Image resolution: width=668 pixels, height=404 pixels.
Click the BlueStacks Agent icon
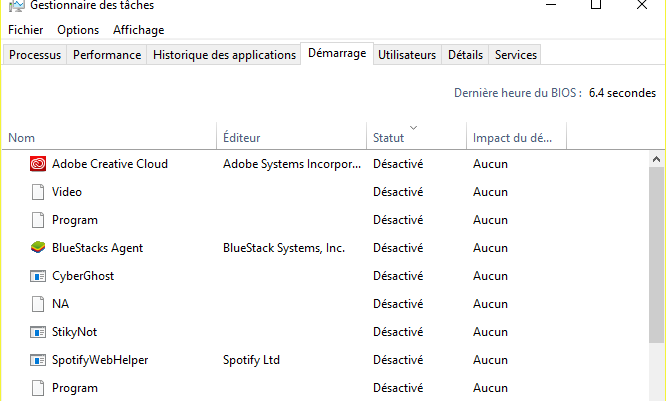(x=38, y=248)
